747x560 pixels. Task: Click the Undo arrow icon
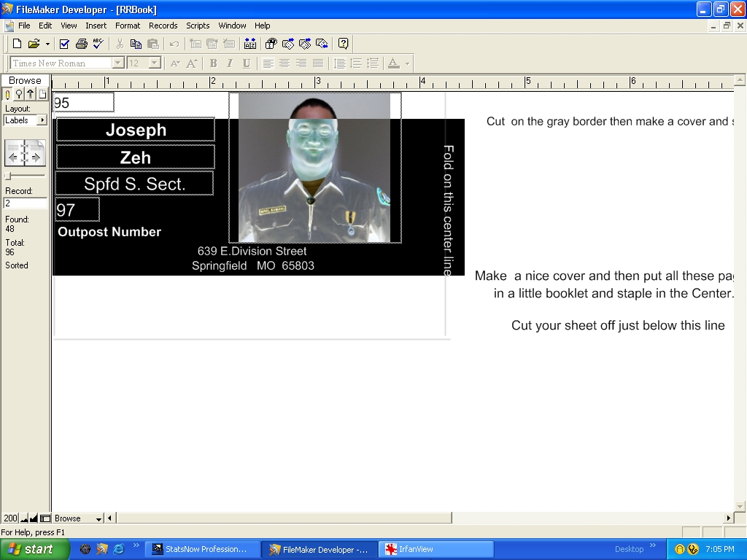(174, 44)
